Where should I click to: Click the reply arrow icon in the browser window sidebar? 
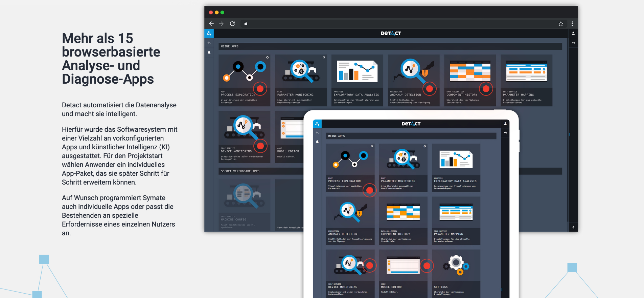pyautogui.click(x=209, y=43)
